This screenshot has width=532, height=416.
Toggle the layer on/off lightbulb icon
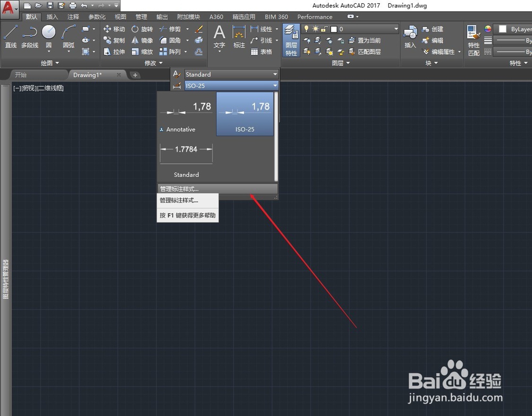[x=306, y=29]
